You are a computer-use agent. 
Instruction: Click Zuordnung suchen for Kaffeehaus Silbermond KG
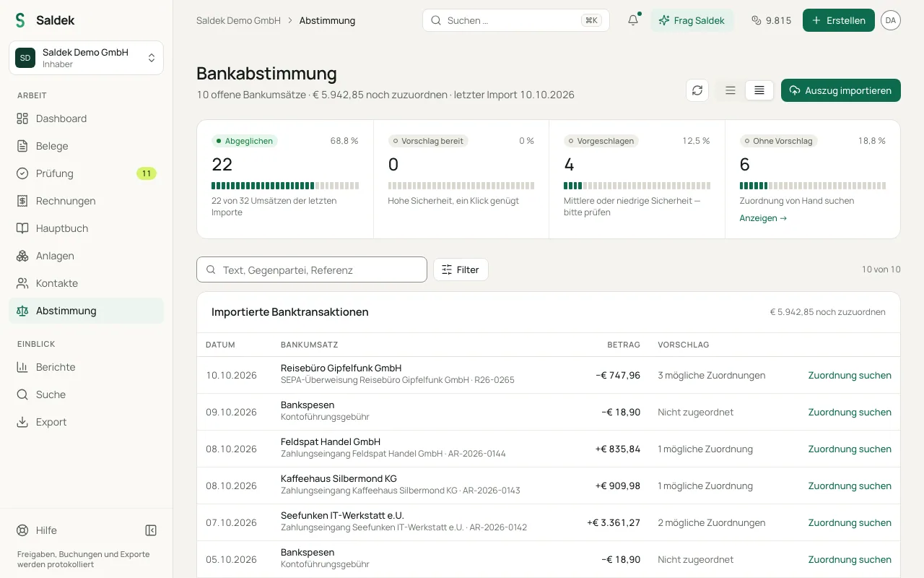tap(850, 486)
